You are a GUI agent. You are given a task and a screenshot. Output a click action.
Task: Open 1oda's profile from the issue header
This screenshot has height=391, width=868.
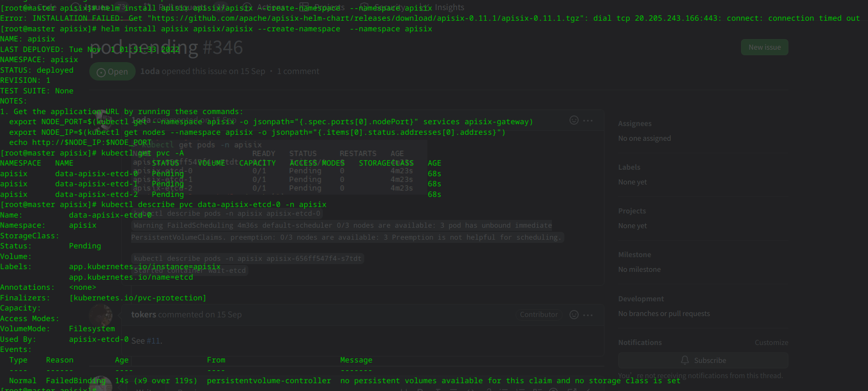(150, 71)
